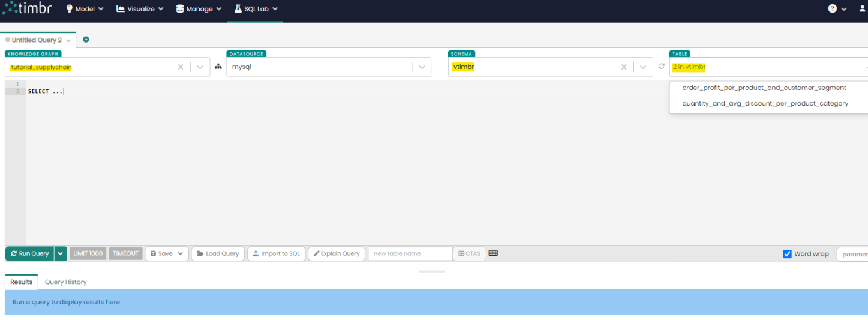Open the Save dropdown

click(167, 253)
